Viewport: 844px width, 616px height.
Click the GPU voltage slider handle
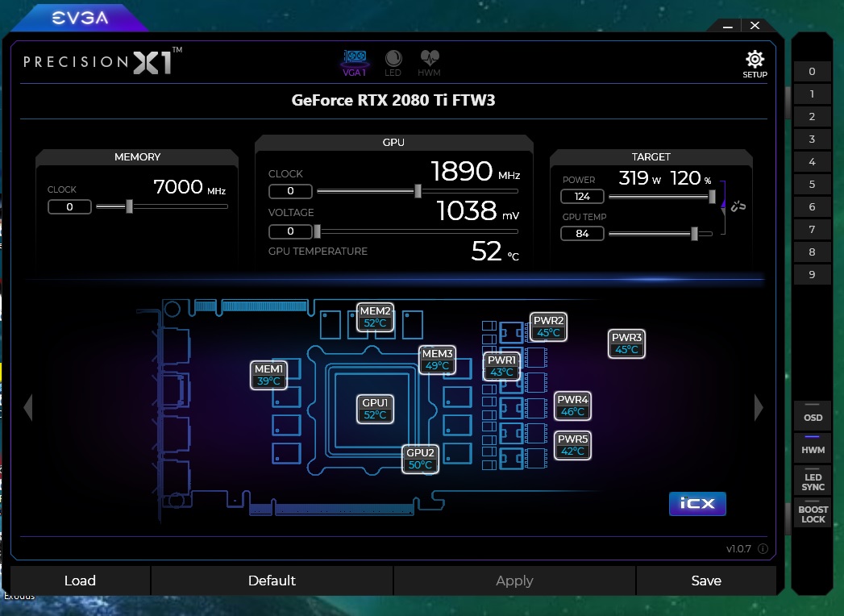tap(317, 231)
